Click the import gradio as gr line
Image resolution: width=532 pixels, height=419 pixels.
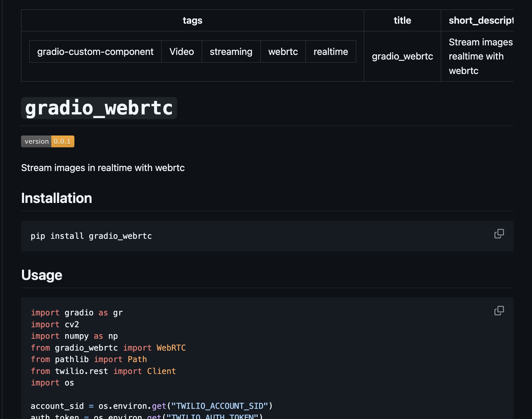click(77, 313)
